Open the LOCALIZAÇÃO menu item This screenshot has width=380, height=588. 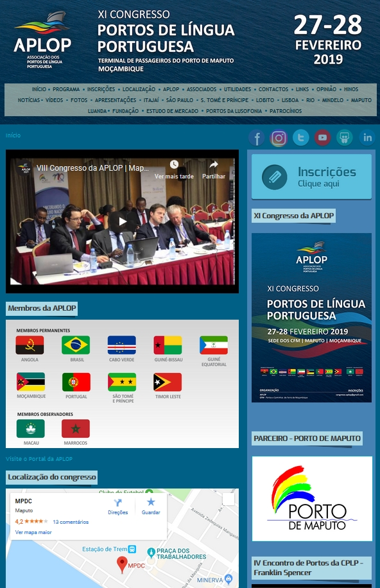pyautogui.click(x=139, y=89)
